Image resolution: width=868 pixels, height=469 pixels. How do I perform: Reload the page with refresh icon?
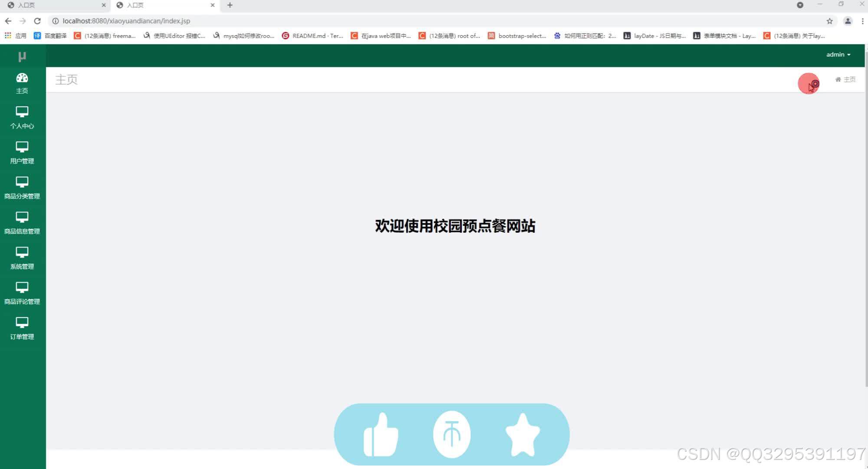coord(37,21)
